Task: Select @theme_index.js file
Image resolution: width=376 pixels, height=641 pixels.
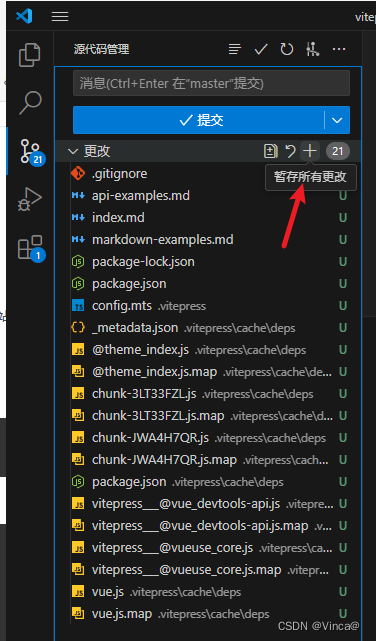Action: pyautogui.click(x=208, y=350)
